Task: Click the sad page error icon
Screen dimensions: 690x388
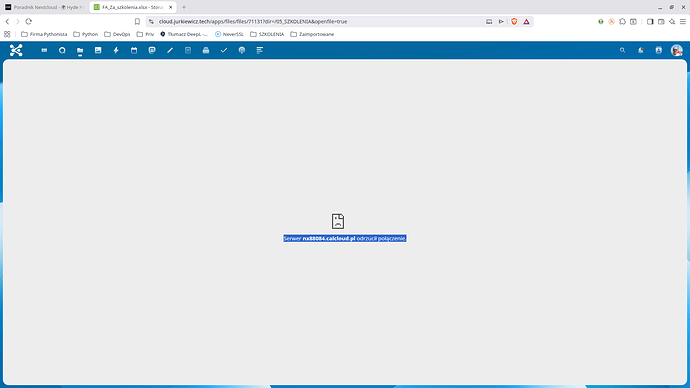Action: tap(338, 221)
